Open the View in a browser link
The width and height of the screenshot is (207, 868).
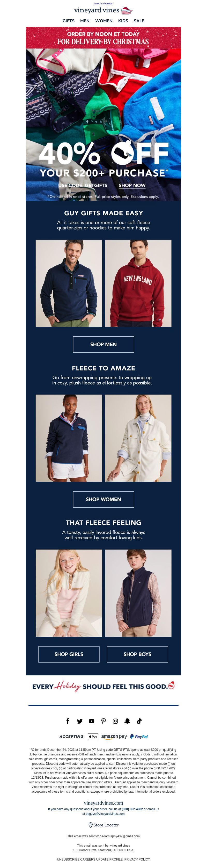pos(103,3)
